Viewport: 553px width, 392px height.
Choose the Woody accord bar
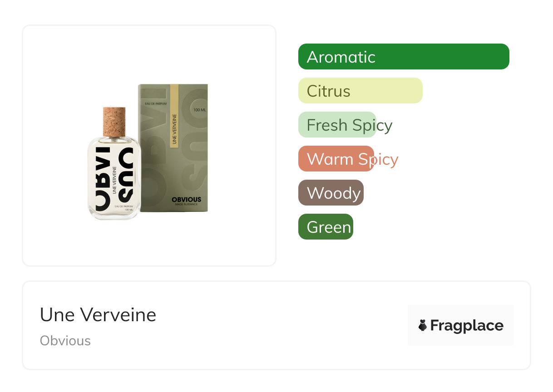click(x=331, y=193)
